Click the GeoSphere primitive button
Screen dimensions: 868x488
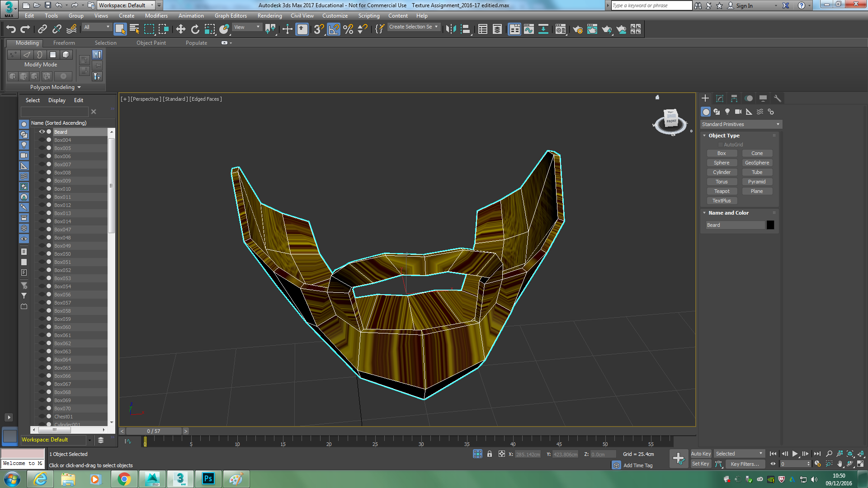point(757,163)
